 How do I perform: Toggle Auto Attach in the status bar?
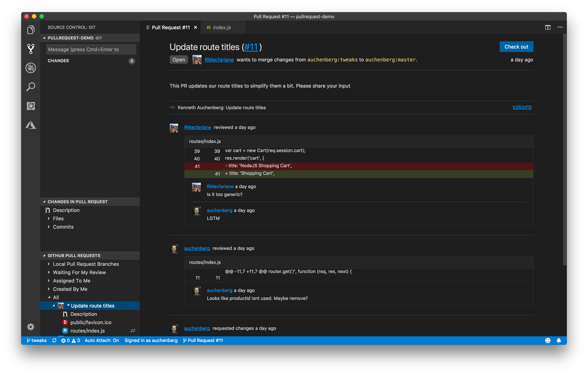[x=102, y=340]
